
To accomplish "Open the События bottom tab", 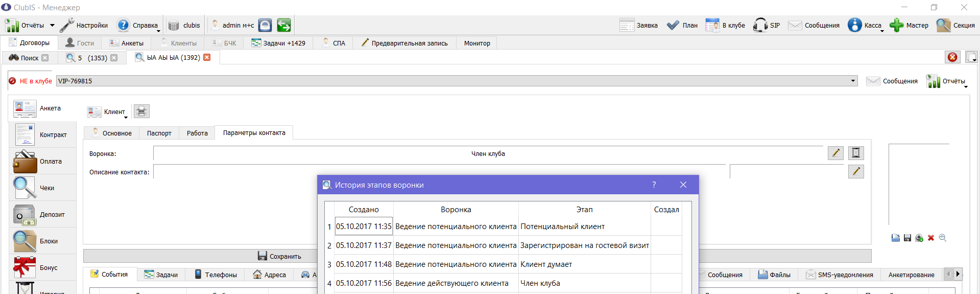I will coord(109,274).
